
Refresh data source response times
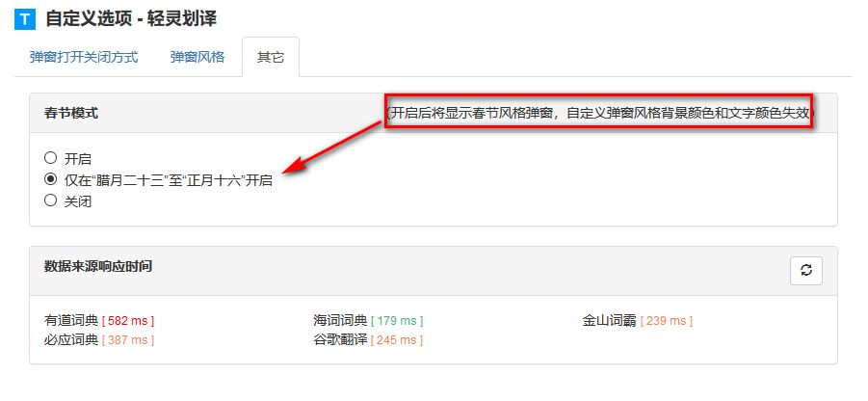[x=806, y=271]
